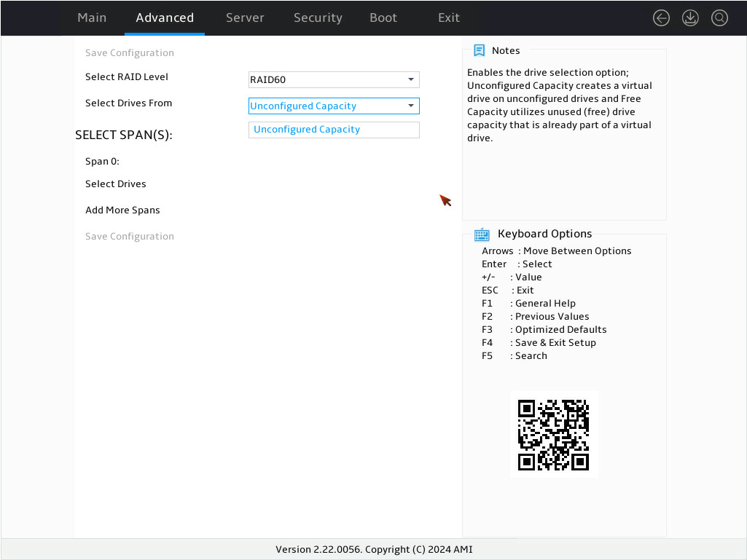Go to the Security tab
The height and width of the screenshot is (560, 747).
point(318,17)
